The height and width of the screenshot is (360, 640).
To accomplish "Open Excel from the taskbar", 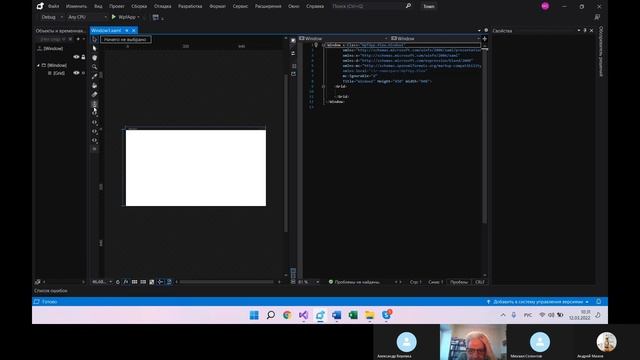I will (353, 315).
